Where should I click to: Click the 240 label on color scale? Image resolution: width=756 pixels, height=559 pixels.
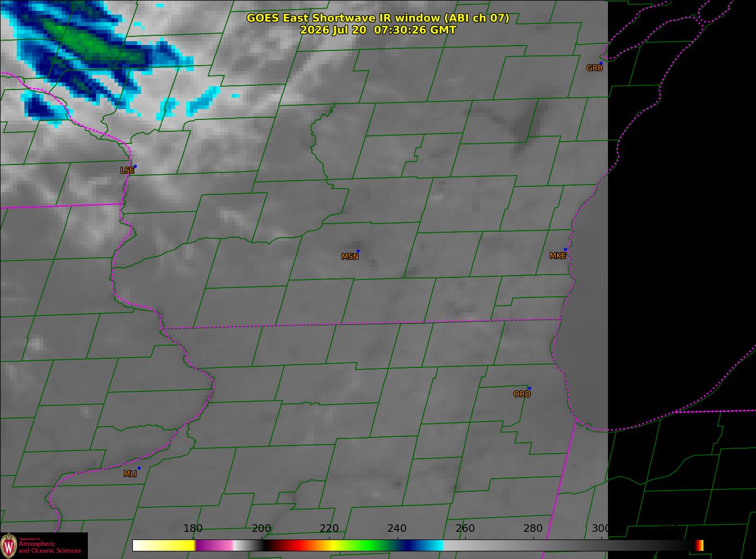(397, 529)
